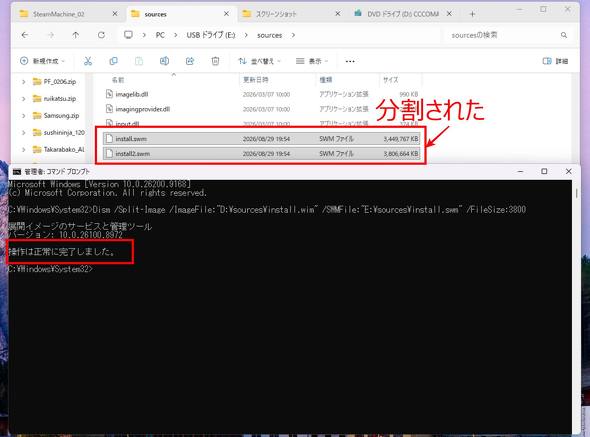This screenshot has height=437, width=590.
Task: Open the three-dot more options menu
Action: click(350, 61)
